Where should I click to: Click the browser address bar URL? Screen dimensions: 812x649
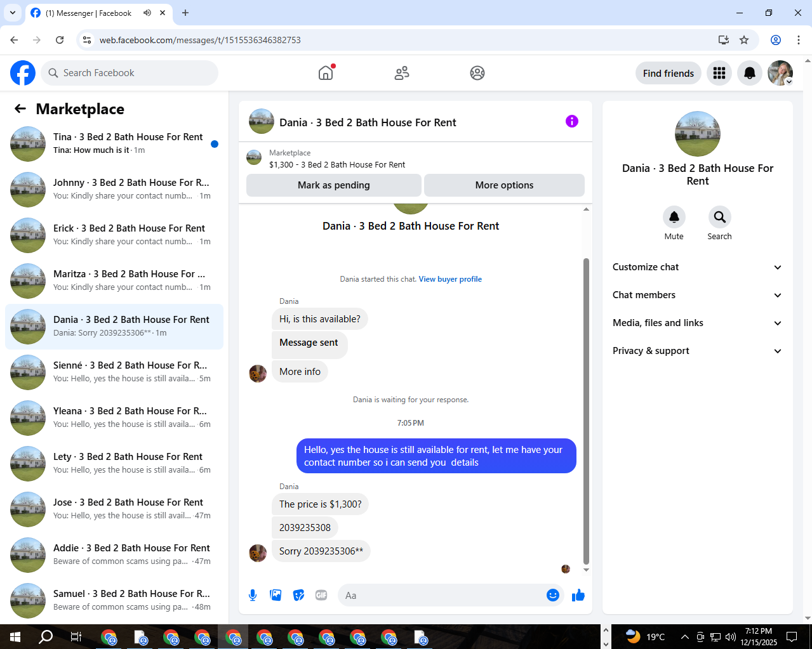[x=200, y=40]
